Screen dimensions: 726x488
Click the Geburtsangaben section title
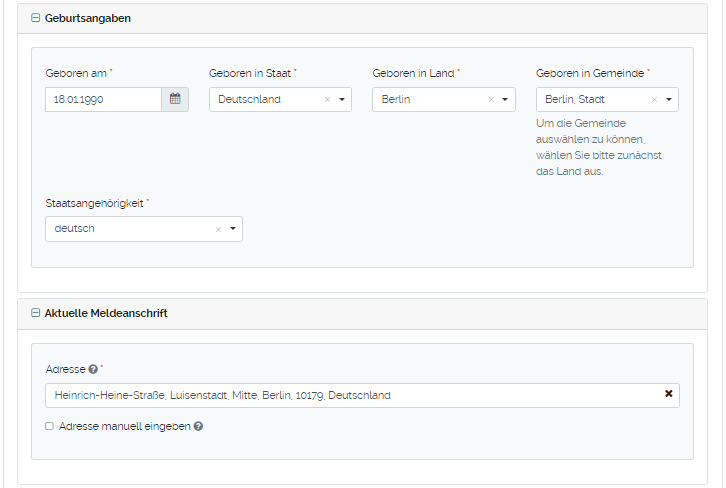(x=88, y=18)
